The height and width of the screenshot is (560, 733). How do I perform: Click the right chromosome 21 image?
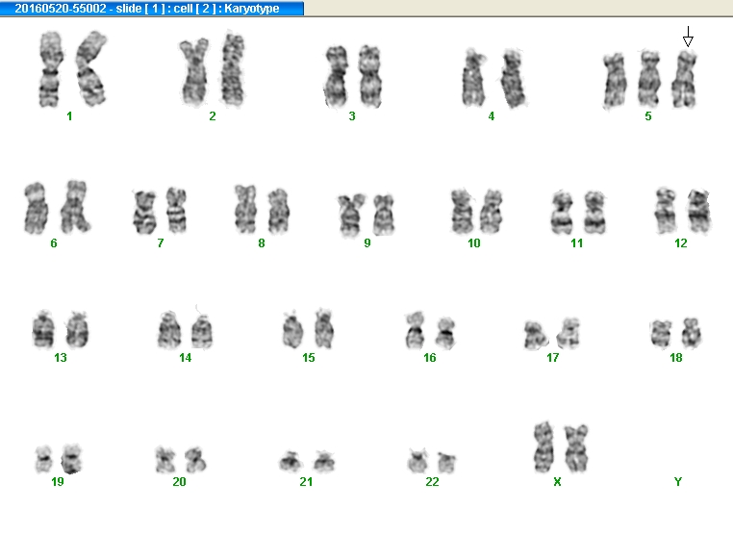click(324, 461)
